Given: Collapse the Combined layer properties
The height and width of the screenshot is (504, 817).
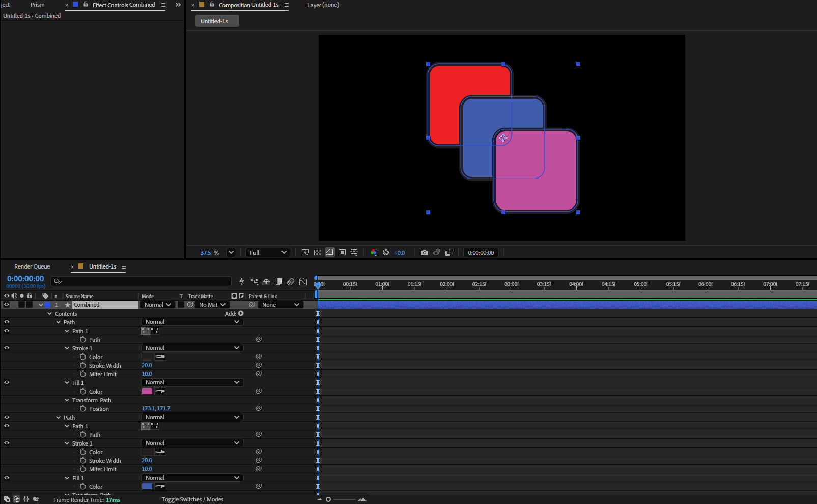Looking at the screenshot, I should tap(41, 305).
